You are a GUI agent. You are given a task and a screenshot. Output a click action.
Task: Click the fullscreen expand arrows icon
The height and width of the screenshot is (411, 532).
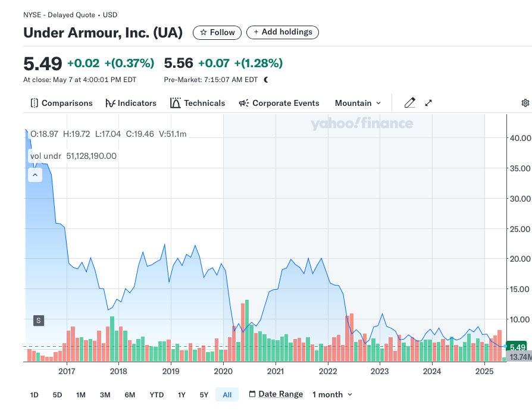(x=428, y=103)
